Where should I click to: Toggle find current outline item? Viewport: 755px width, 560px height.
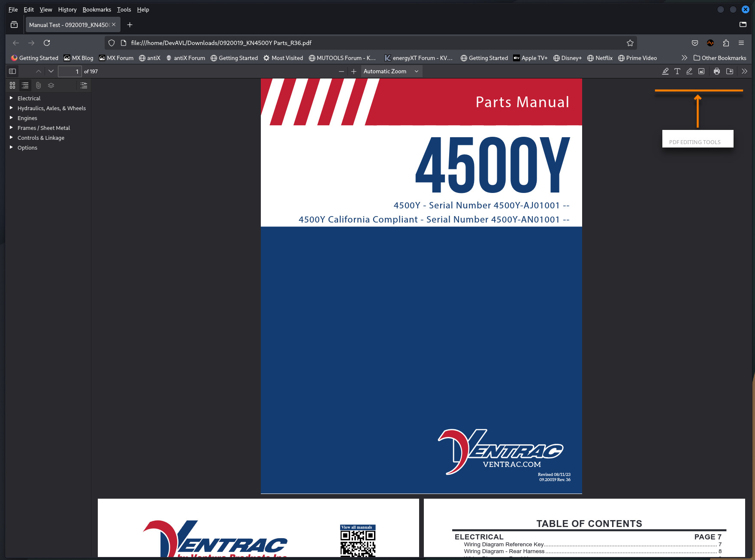(84, 85)
